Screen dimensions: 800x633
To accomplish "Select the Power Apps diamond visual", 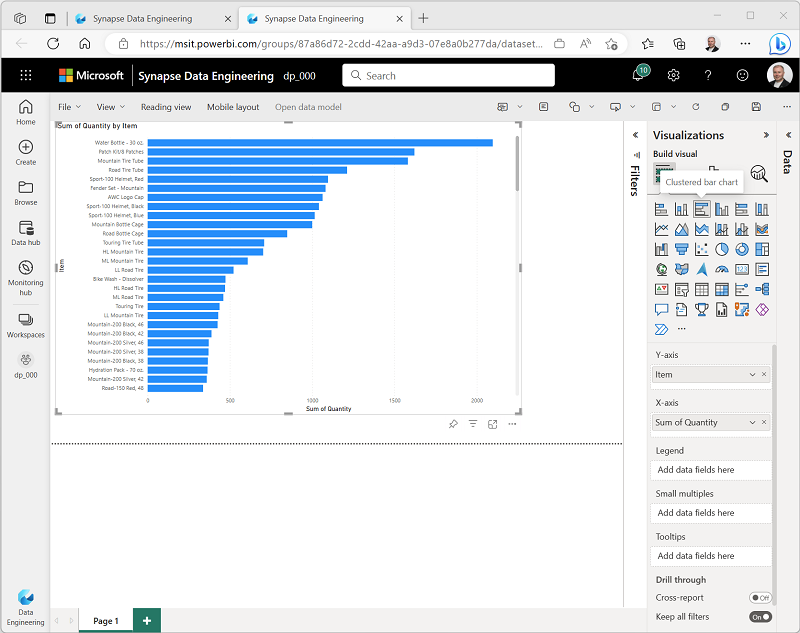I will point(762,310).
